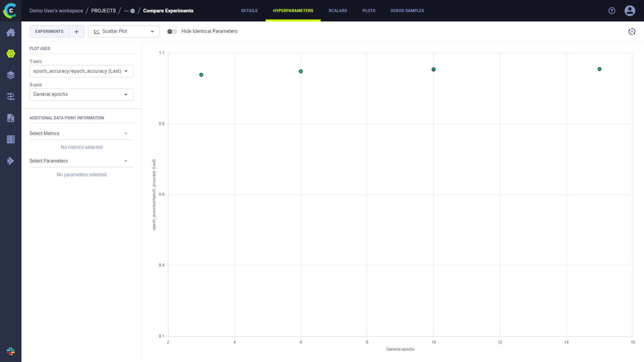Click the DETAILS tab
Screen dimensions: 644x362
coord(248,11)
